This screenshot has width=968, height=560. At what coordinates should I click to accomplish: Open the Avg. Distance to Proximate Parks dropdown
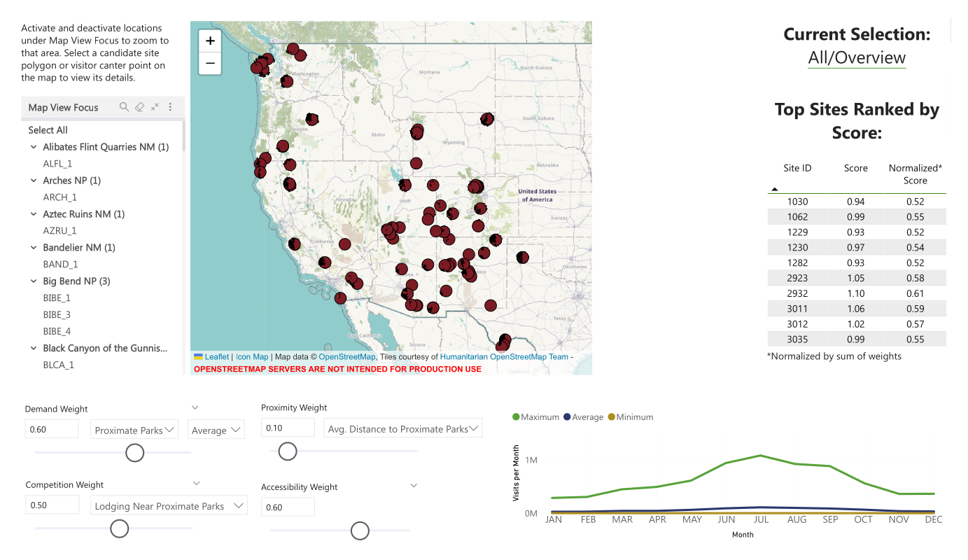point(402,429)
